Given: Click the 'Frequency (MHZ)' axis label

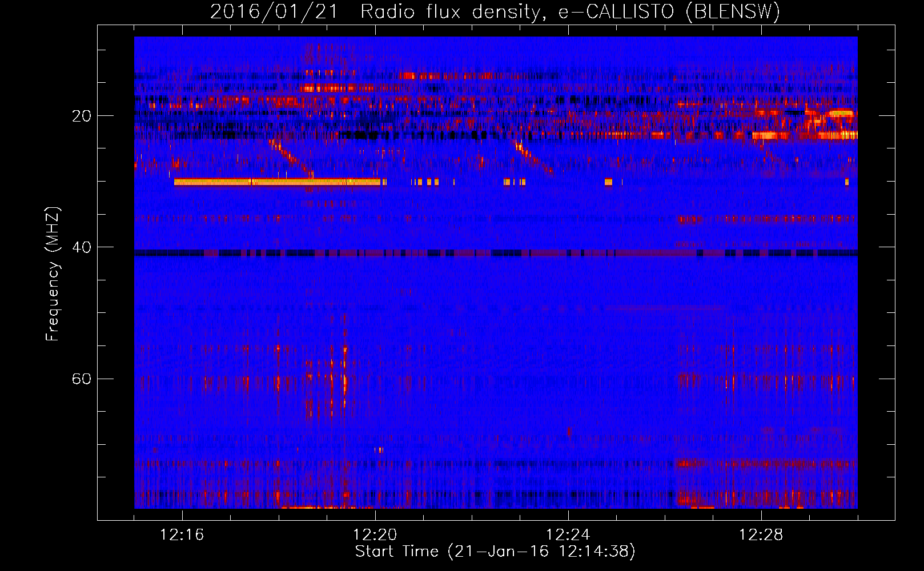Looking at the screenshot, I should [x=53, y=274].
